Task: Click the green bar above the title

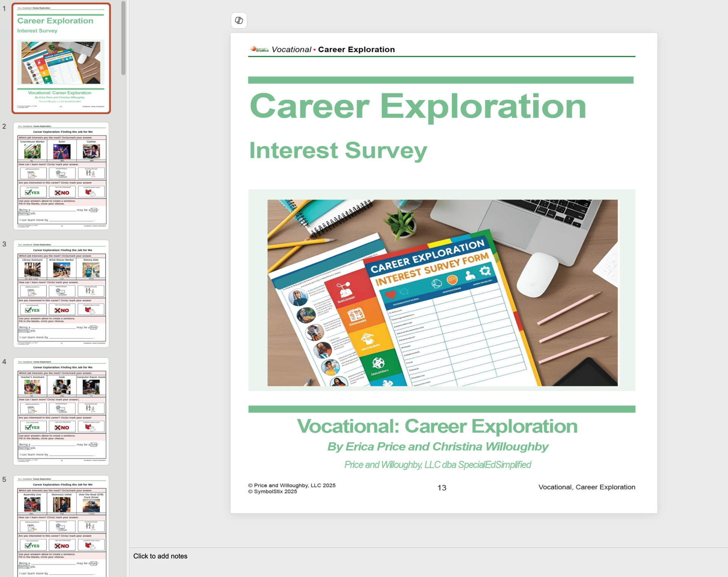Action: tap(441, 80)
